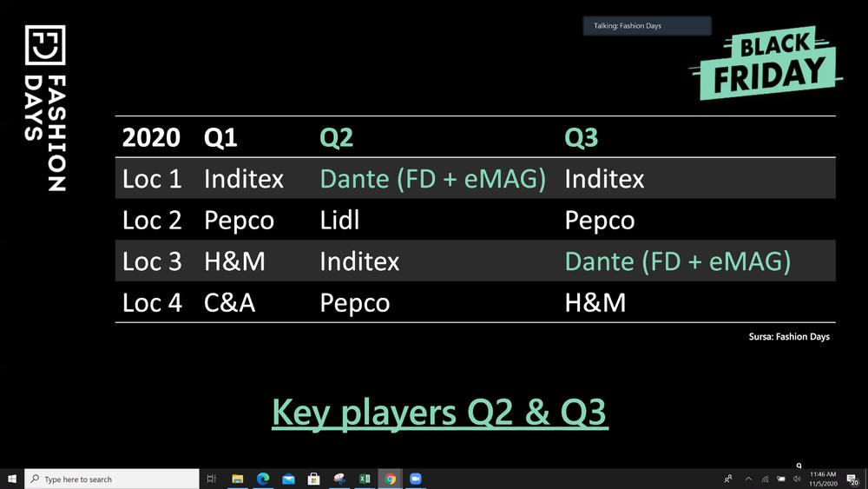Click the 'Loc 2' row label

(152, 221)
